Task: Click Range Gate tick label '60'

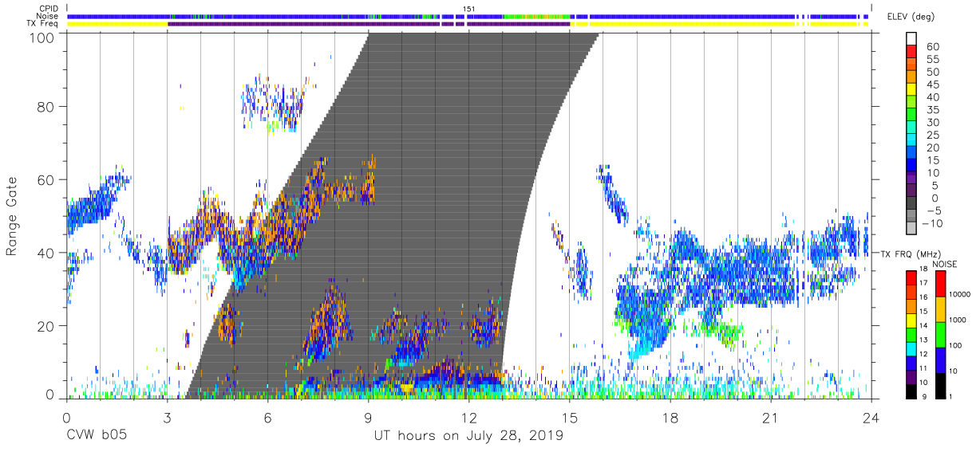Action: click(x=48, y=179)
